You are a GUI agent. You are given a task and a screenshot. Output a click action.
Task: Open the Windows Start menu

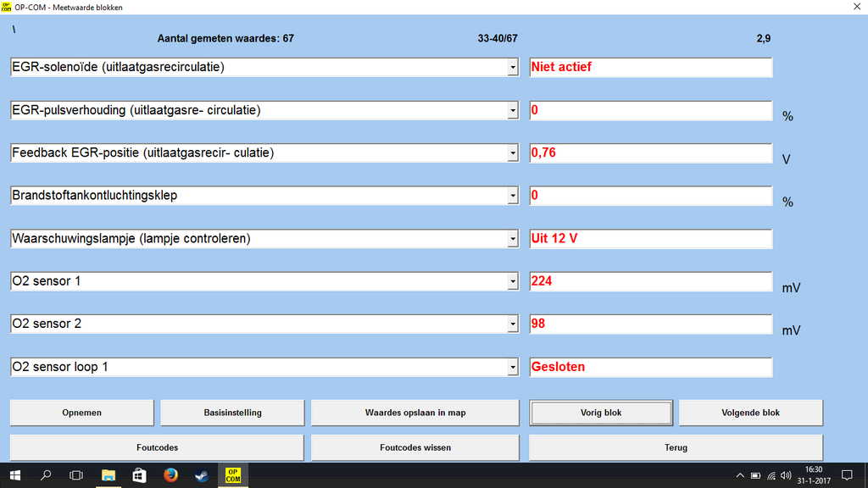(x=15, y=475)
